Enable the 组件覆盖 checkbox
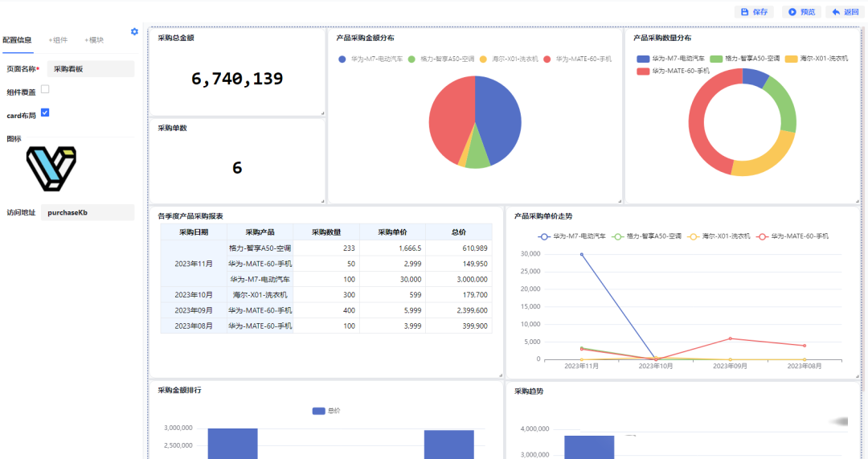This screenshot has height=459, width=868. (x=45, y=89)
